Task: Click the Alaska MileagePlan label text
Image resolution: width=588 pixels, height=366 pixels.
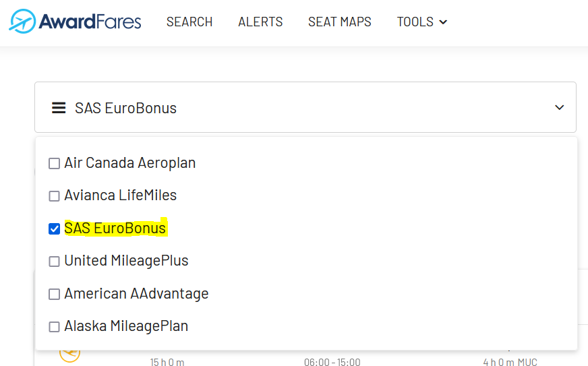Action: click(x=126, y=326)
